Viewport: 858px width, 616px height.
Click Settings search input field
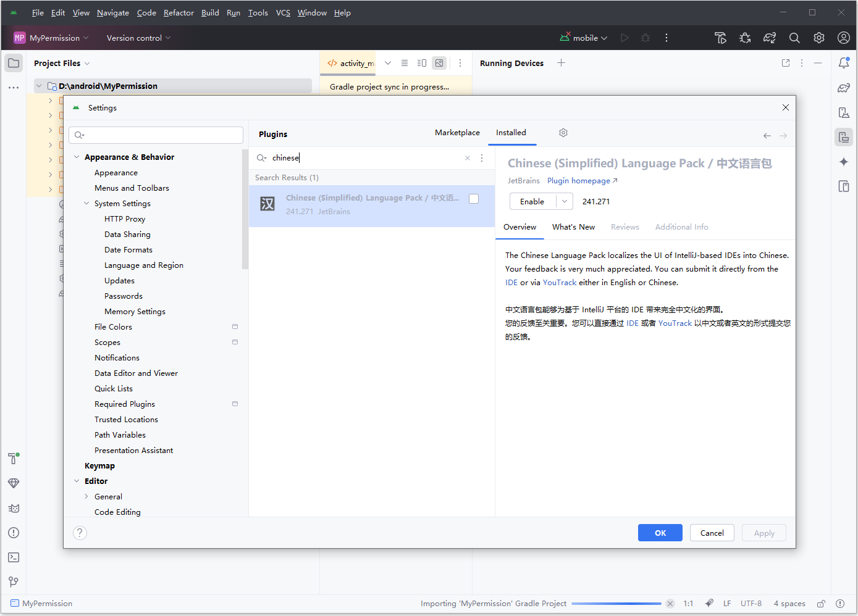[x=156, y=135]
